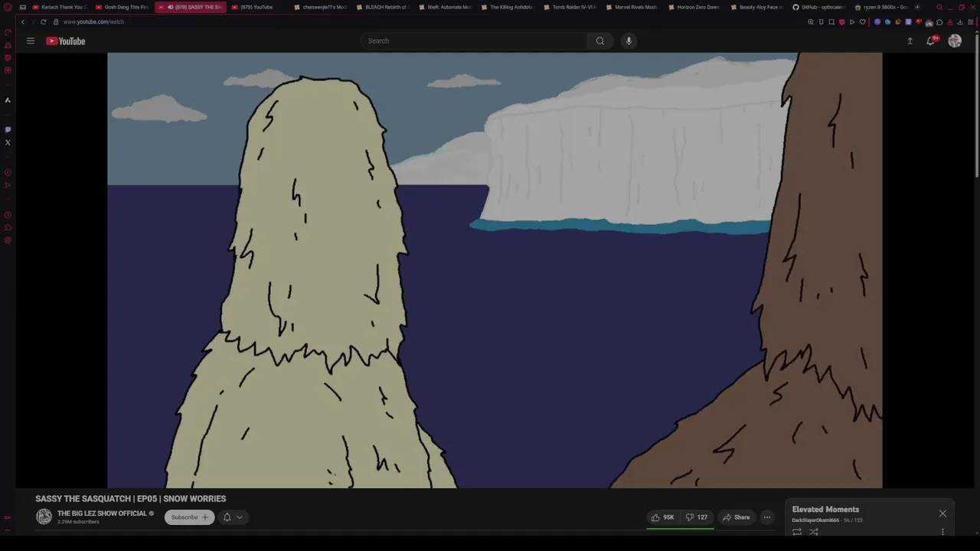
Task: Start voice search with microphone
Action: [x=629, y=41]
